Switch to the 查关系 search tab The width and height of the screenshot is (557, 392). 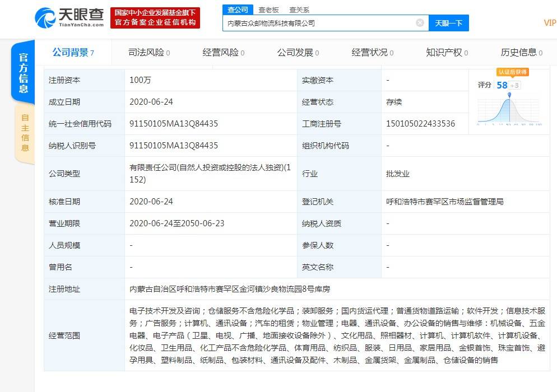[x=300, y=10]
